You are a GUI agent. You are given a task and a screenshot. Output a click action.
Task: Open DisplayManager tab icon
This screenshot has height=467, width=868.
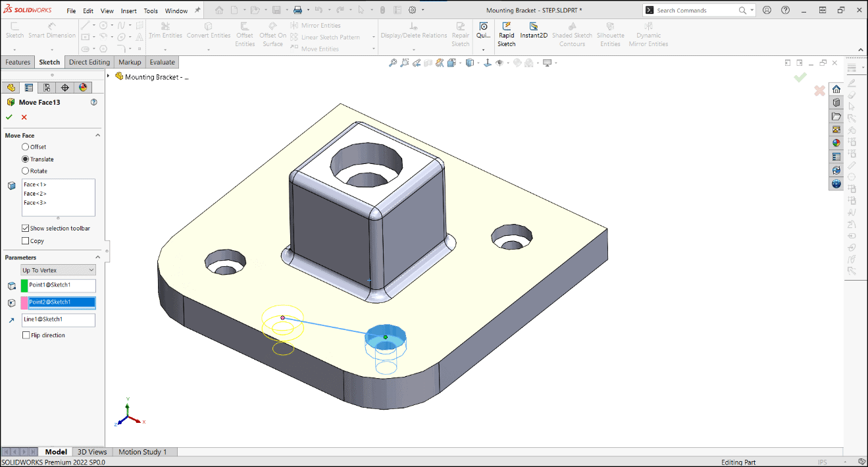tap(82, 88)
